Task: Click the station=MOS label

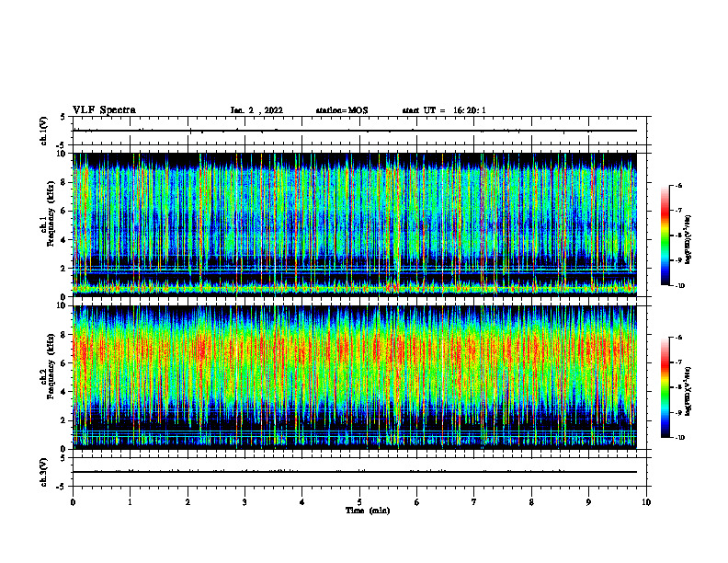Action: tap(342, 110)
